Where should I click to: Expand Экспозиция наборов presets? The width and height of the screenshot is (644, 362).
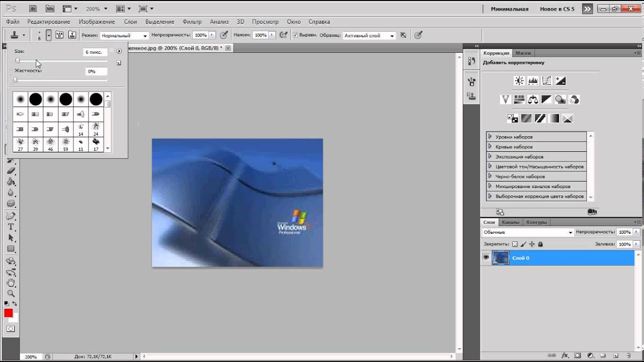(x=490, y=156)
